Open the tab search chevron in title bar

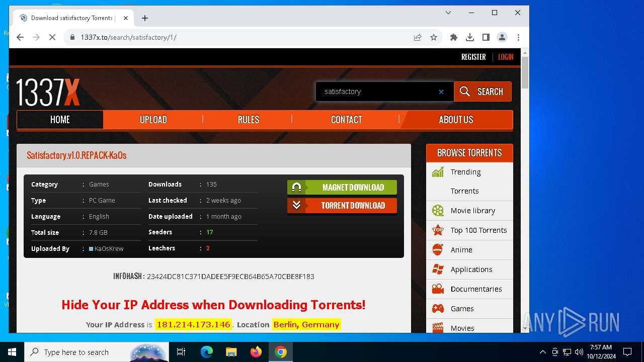click(x=448, y=13)
